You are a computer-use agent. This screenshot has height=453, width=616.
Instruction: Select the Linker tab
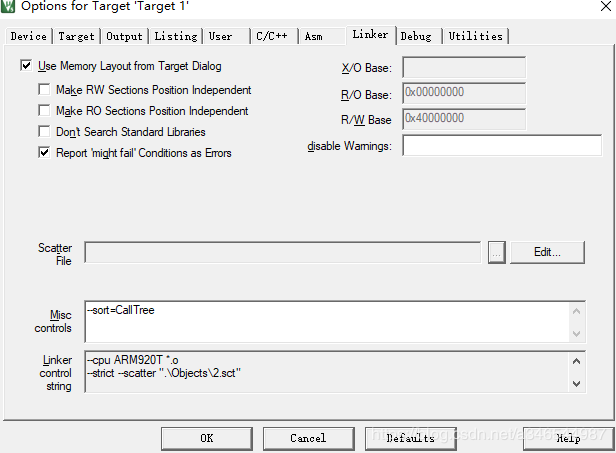click(370, 35)
